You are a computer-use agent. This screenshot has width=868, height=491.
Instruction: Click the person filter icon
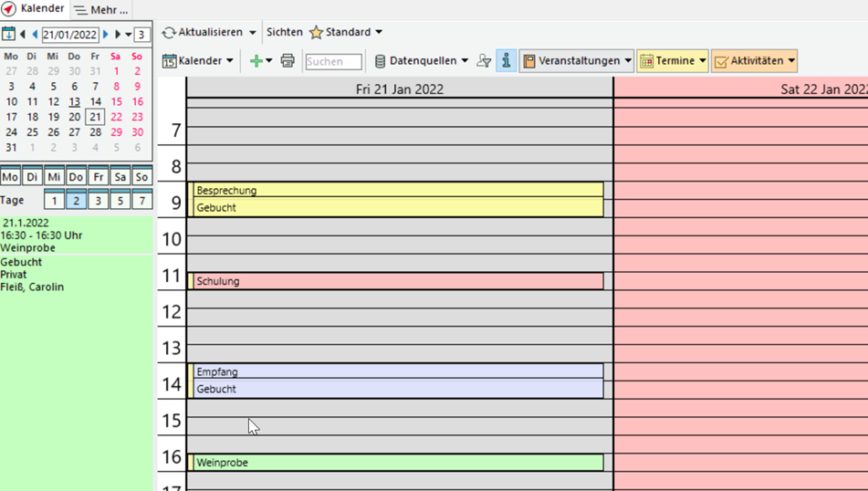coord(484,61)
